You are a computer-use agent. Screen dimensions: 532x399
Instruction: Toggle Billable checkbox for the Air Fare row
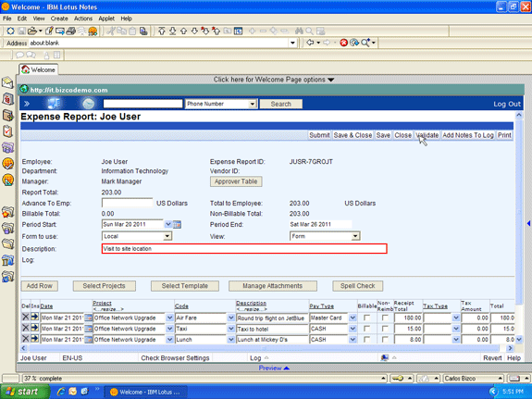[366, 318]
